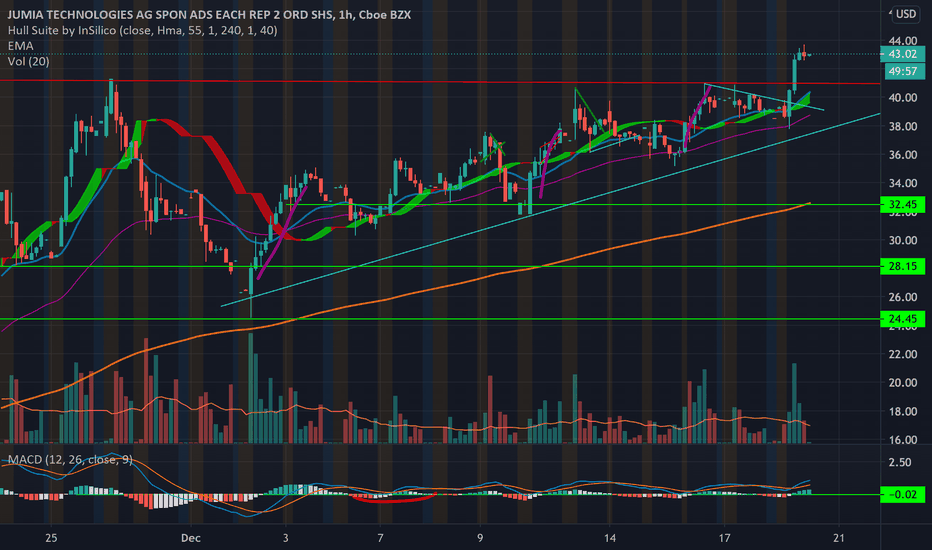Click the 25 date label on time axis

click(x=51, y=539)
